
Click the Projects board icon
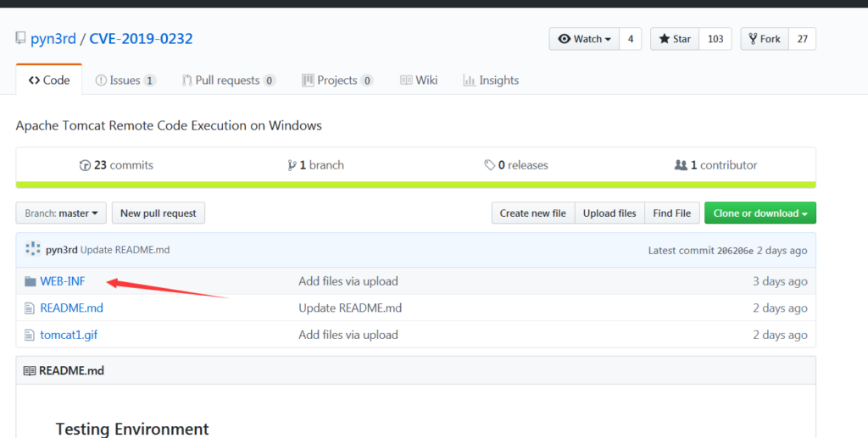pos(308,80)
